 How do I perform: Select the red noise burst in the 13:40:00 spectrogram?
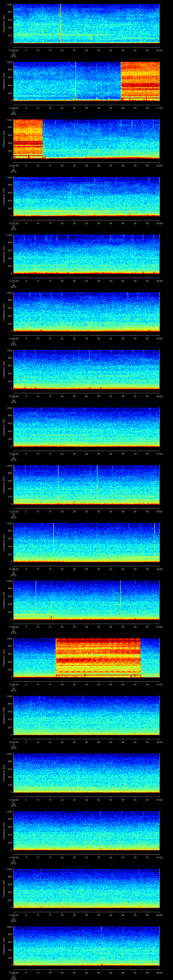pyautogui.click(x=98, y=658)
